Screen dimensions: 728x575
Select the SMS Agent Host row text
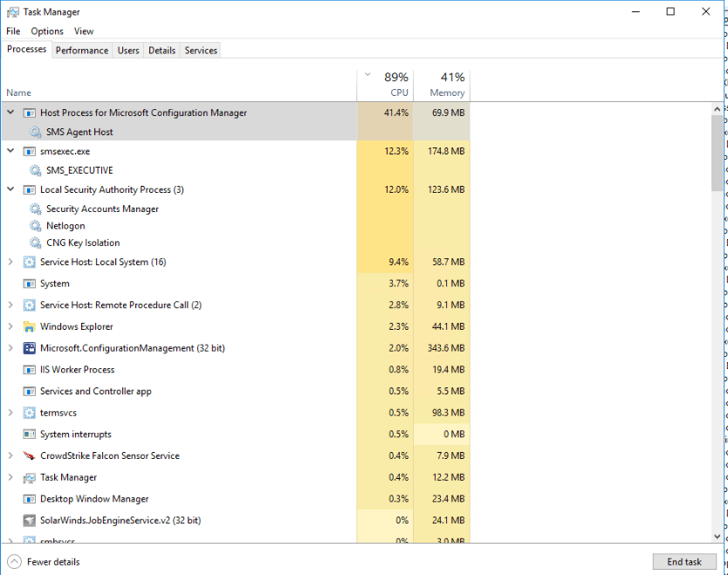[79, 133]
